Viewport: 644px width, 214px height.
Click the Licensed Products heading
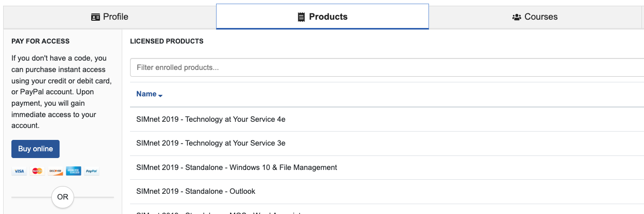pos(166,41)
